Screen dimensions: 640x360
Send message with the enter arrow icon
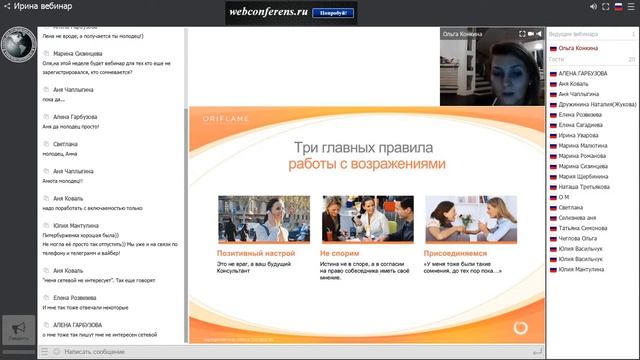[537, 351]
